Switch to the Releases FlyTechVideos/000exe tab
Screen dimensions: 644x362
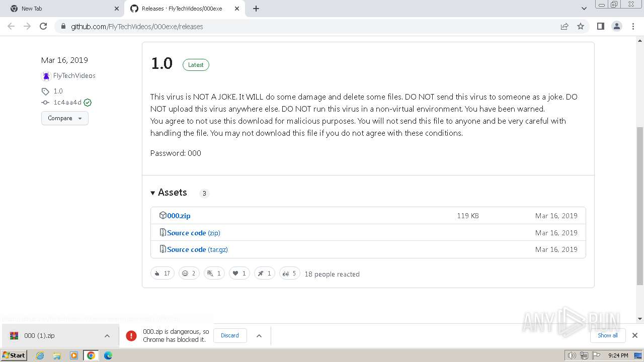tap(184, 9)
